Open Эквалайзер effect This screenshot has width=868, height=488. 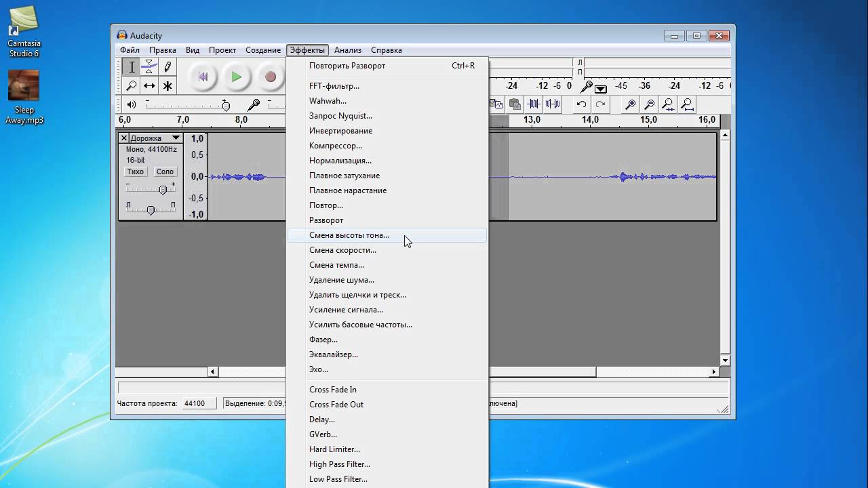387,354
